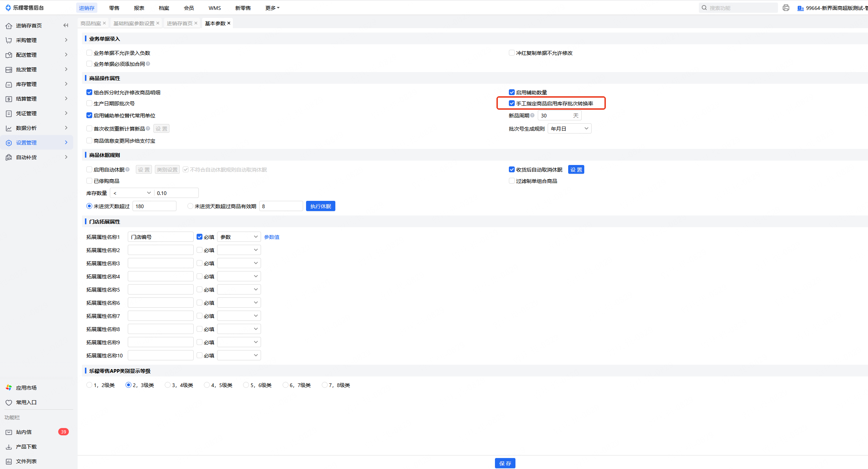Enable 业务单据不允许录入负数 checkbox

coord(89,53)
